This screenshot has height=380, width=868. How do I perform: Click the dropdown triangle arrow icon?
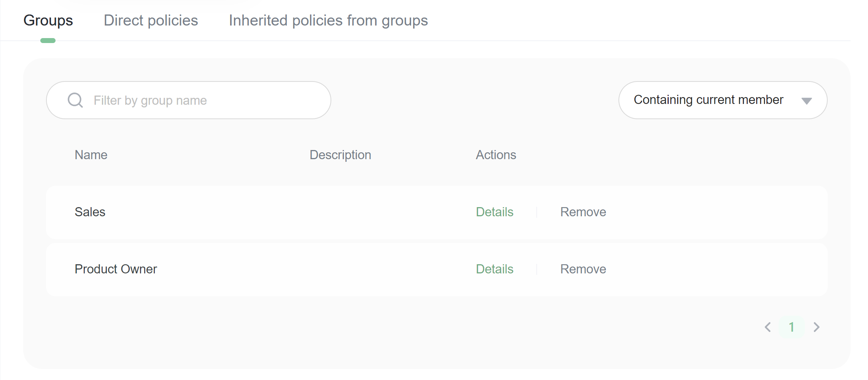point(806,101)
